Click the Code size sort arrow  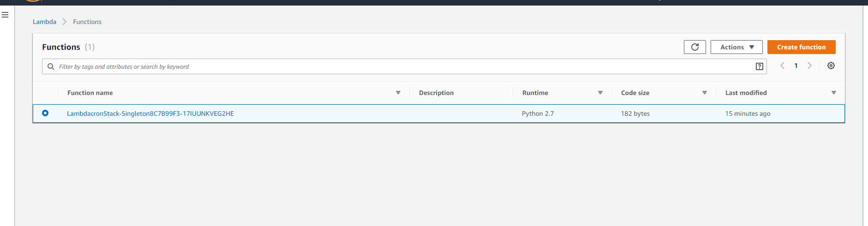pos(704,93)
